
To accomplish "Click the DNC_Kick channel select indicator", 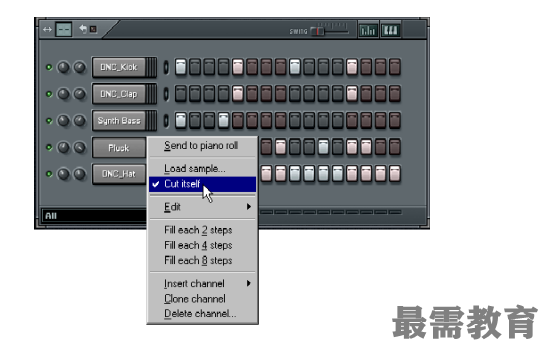I will 166,67.
